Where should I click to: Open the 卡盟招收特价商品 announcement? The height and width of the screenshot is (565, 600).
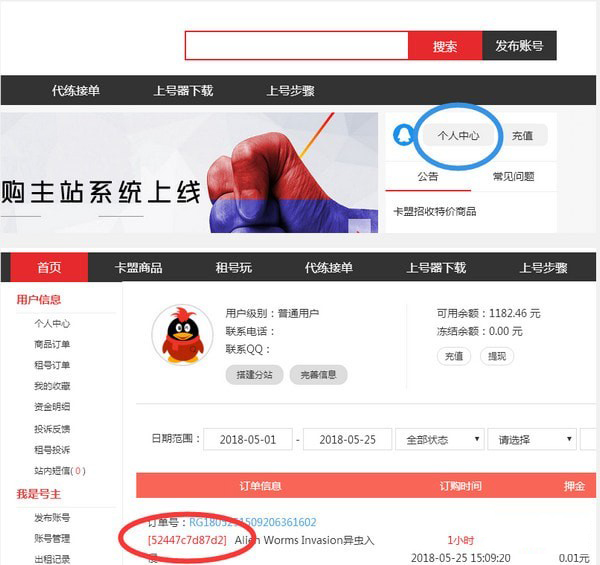(435, 211)
